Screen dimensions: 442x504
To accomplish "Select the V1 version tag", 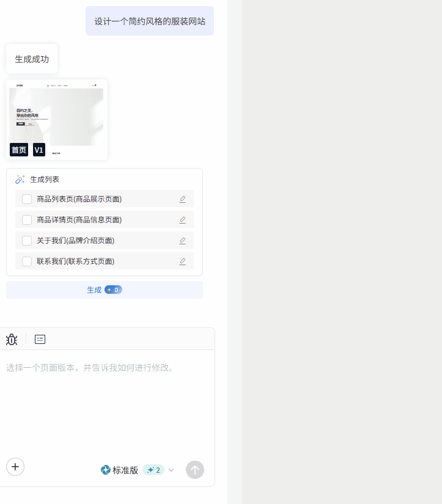I will click(39, 150).
